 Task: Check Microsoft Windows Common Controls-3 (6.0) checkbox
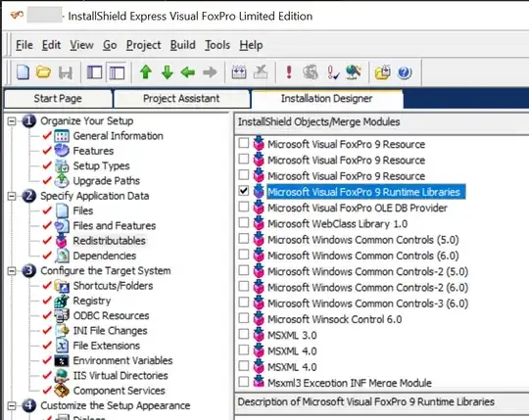click(x=244, y=302)
